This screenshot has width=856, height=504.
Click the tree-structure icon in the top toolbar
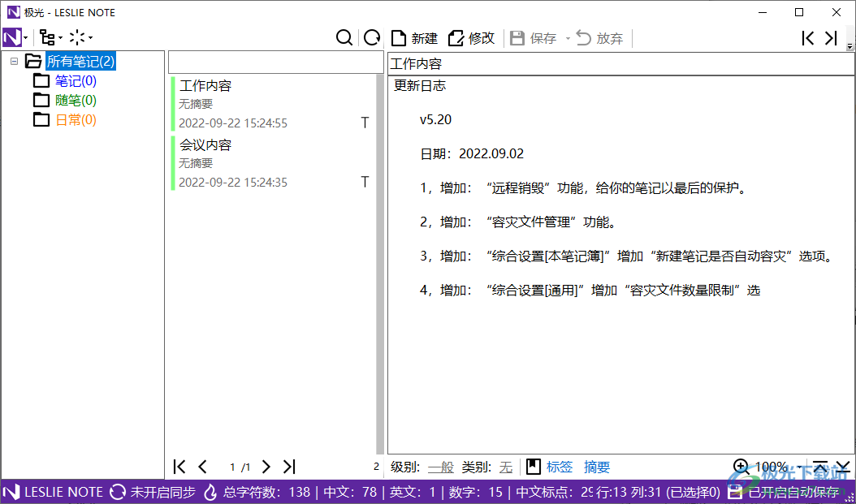47,37
